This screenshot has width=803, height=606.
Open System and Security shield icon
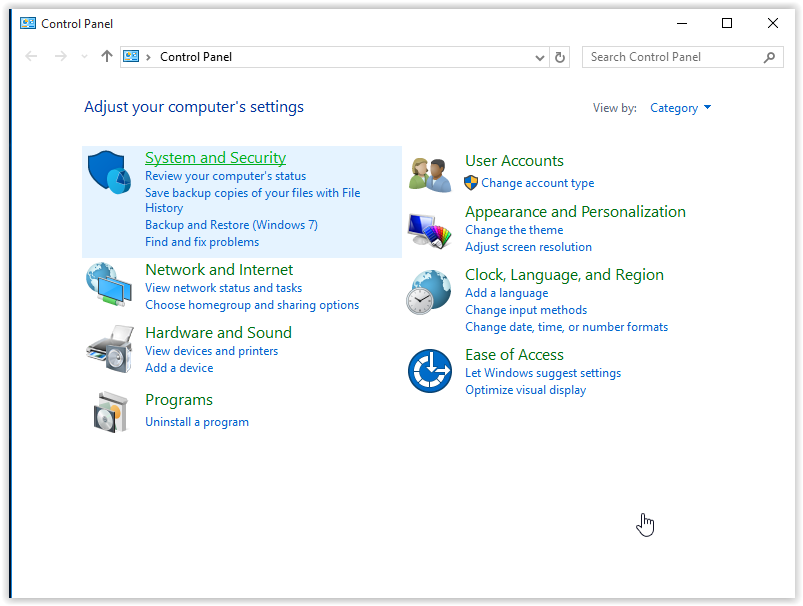click(x=109, y=172)
